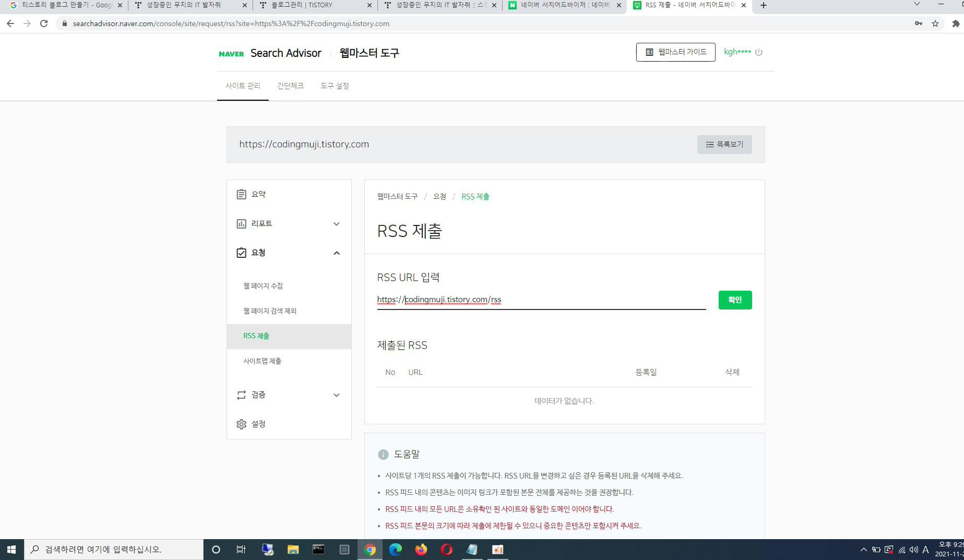
Task: Close the 블로그관리 TISTORY browser tab
Action: (370, 5)
